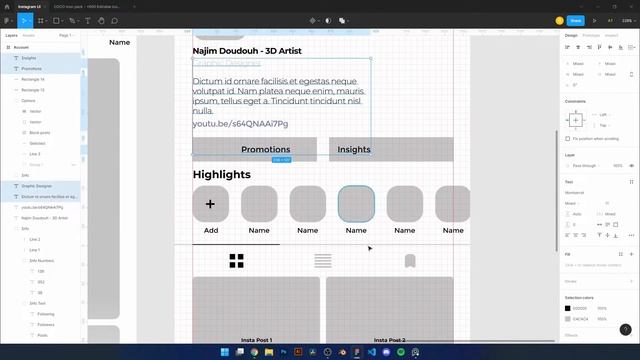Select the Text tool
Screen dimensions: 640x360
tap(87, 20)
